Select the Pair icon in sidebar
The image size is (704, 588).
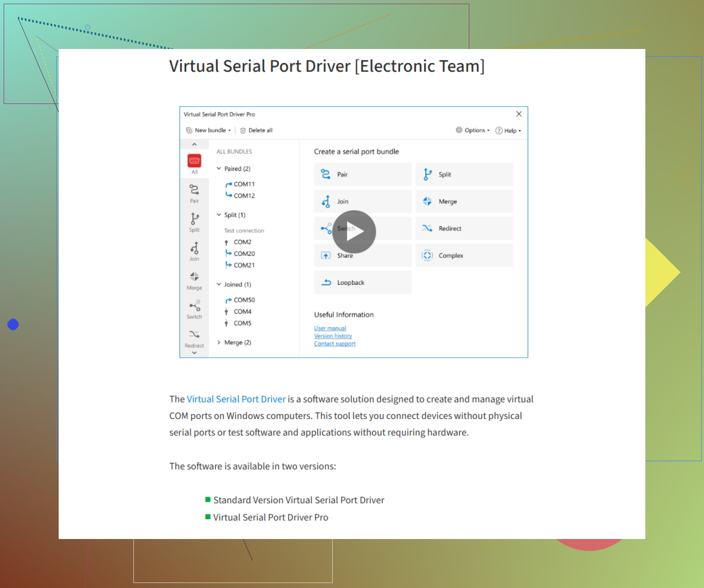click(x=194, y=193)
